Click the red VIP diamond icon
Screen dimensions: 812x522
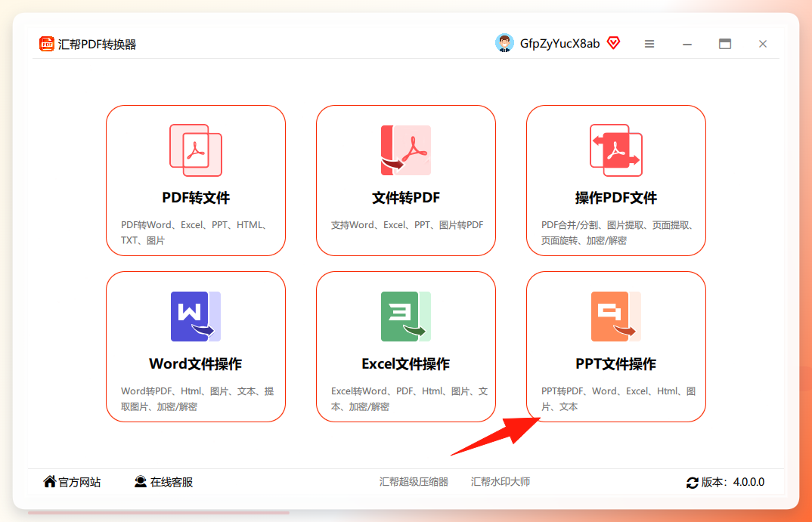pyautogui.click(x=614, y=43)
